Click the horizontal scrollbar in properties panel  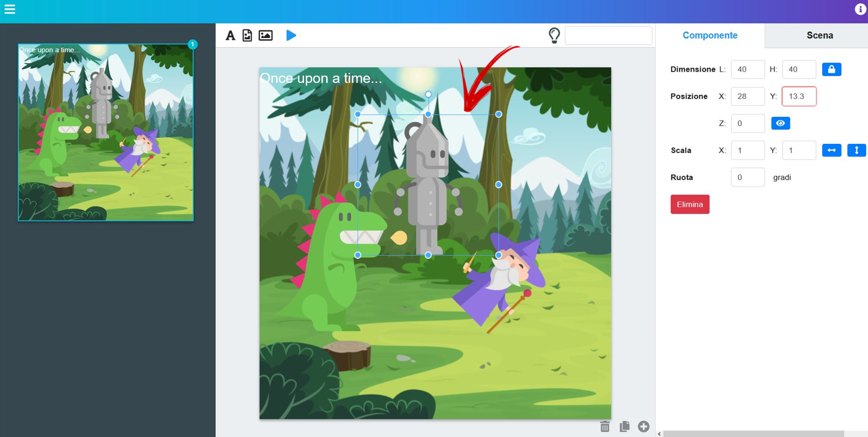tap(754, 433)
